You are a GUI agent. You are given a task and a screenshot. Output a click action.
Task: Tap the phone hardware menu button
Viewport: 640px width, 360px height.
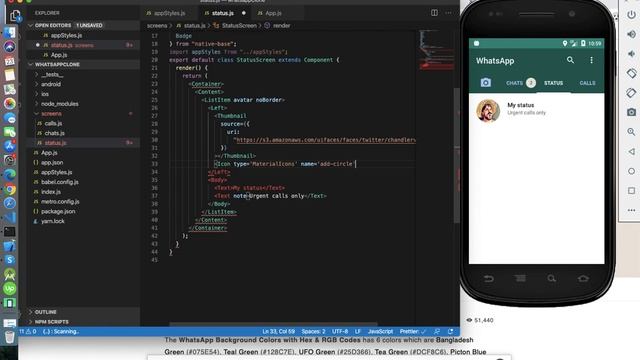[520, 279]
